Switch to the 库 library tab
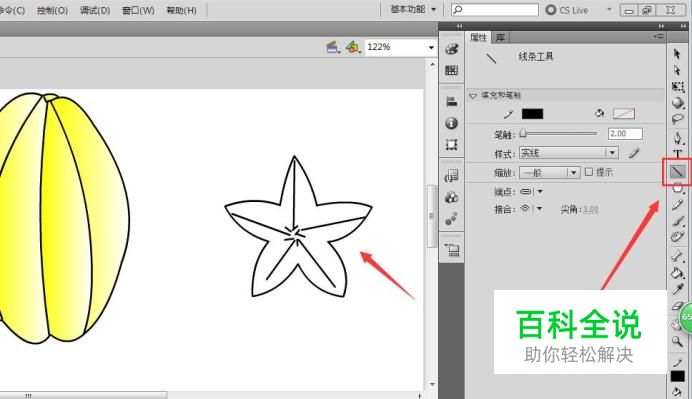Viewport: 692px width, 399px height. (x=500, y=38)
